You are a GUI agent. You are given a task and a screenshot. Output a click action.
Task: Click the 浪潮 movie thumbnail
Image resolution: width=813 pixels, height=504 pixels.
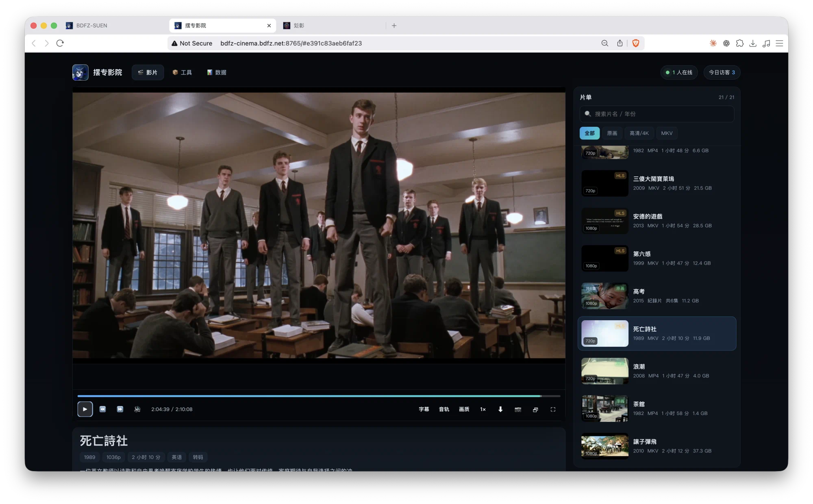click(x=605, y=371)
